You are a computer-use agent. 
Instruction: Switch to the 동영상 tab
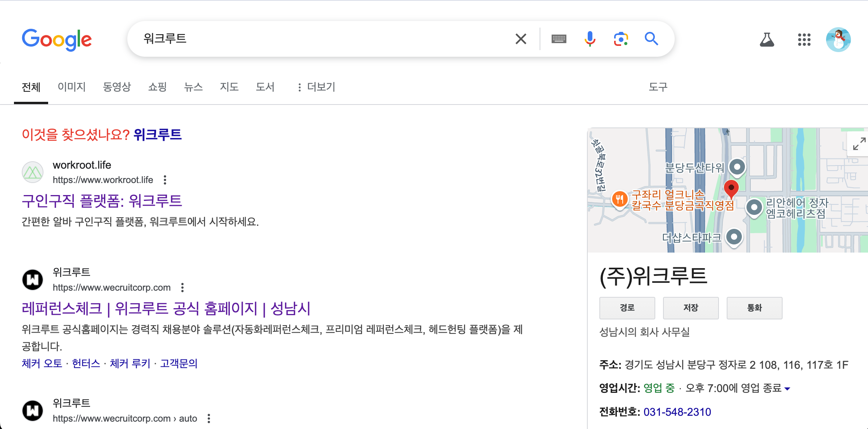click(x=117, y=87)
